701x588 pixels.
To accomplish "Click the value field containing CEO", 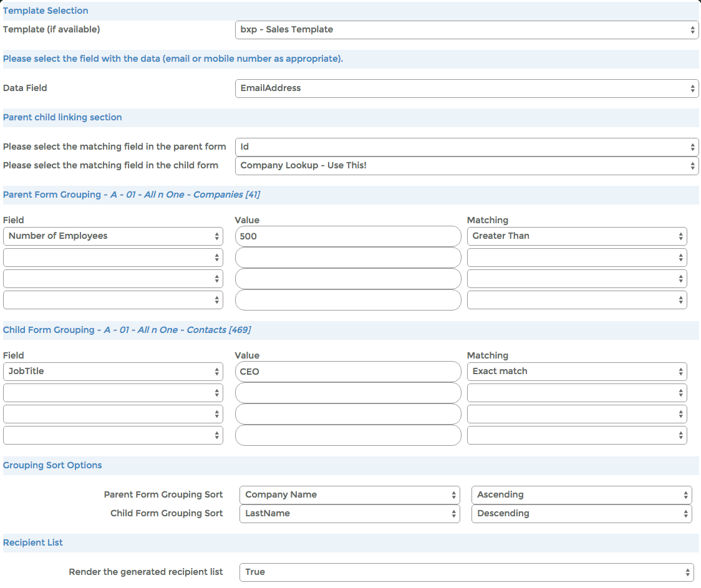I will [x=348, y=372].
